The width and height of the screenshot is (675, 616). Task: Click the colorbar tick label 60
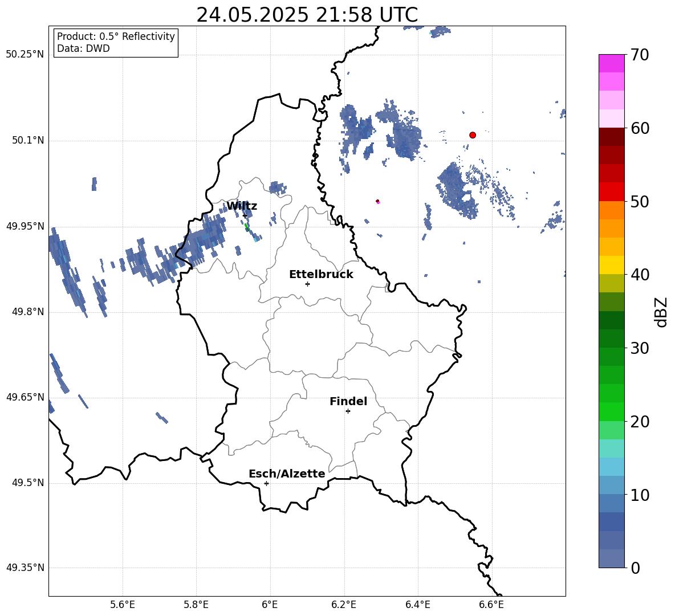point(640,128)
